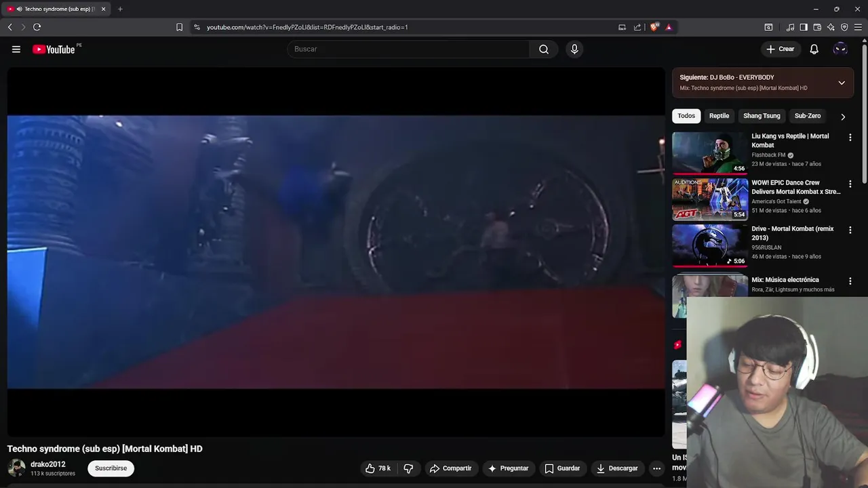Open YouTube notifications bell
The width and height of the screenshot is (868, 488).
[814, 49]
